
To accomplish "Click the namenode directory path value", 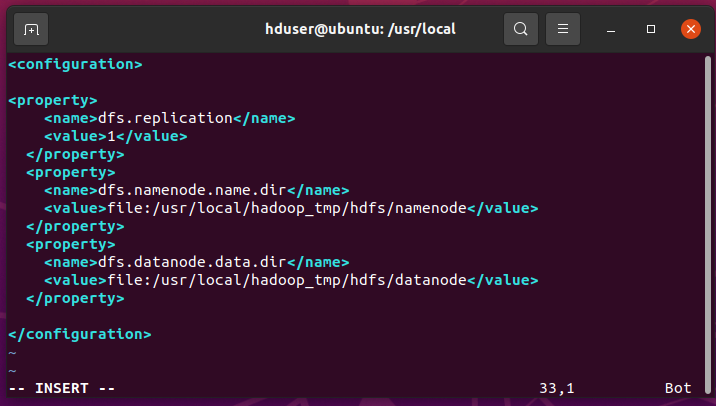I will pos(287,208).
